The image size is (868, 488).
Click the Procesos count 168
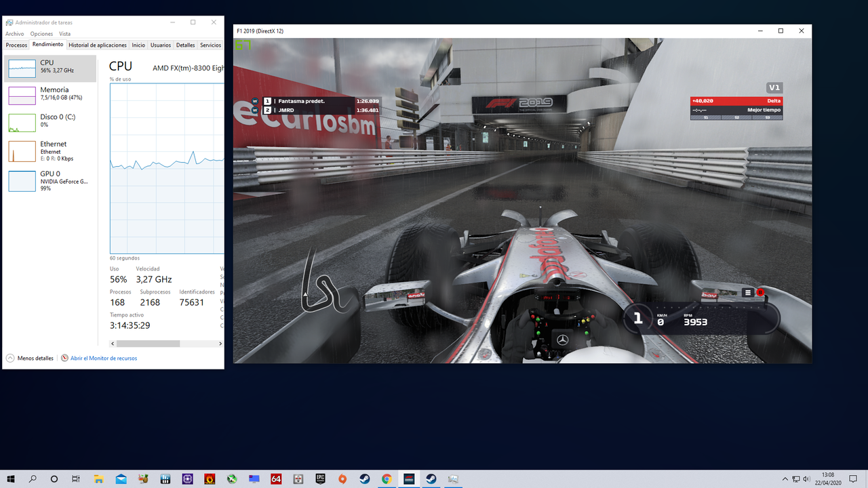117,302
